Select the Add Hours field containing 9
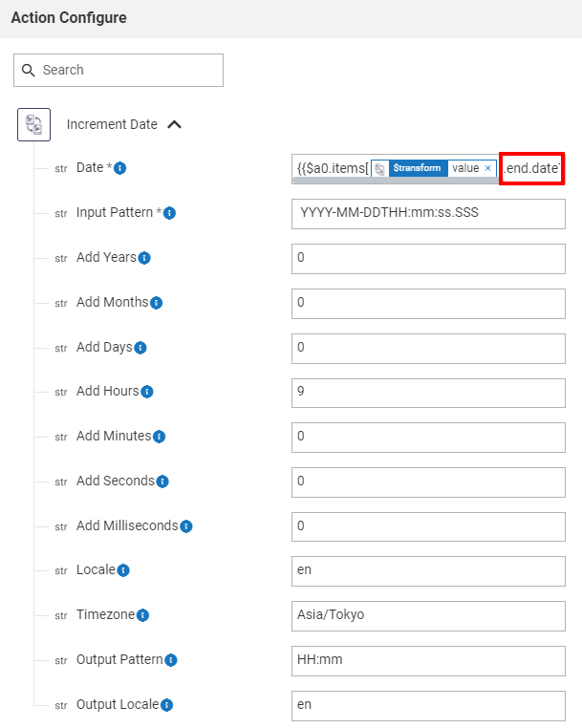The image size is (582, 728). (428, 392)
